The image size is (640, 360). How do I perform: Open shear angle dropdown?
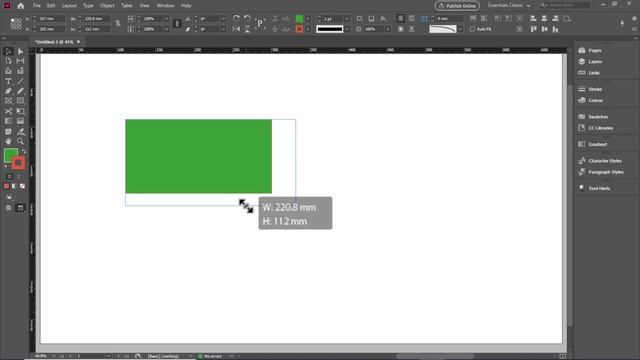tap(223, 29)
